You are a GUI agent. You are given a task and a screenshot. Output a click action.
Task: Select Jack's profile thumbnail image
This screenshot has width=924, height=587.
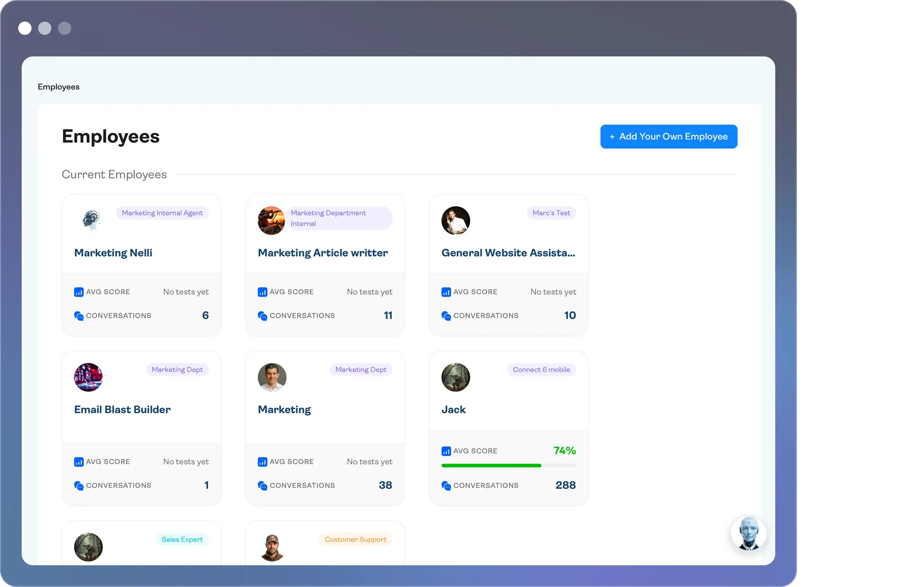455,377
